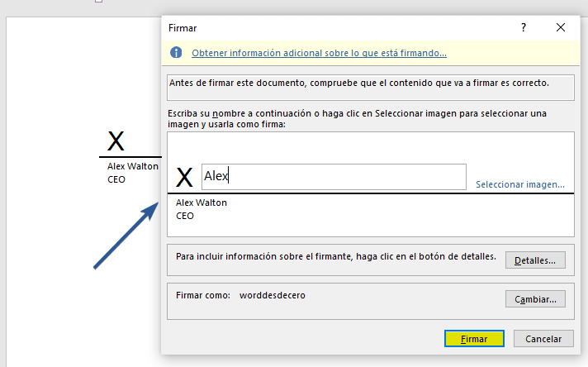Click the 'Firmar' dialog title
This screenshot has width=588, height=367.
point(183,28)
